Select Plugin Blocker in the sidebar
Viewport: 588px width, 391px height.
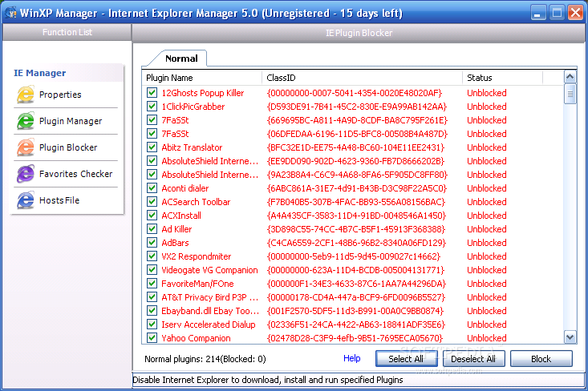pos(68,147)
